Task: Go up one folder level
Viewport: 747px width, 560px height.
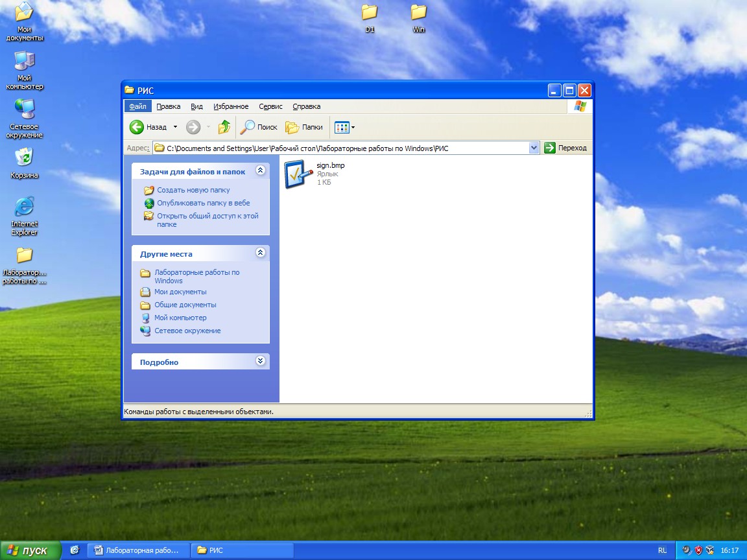Action: (224, 127)
